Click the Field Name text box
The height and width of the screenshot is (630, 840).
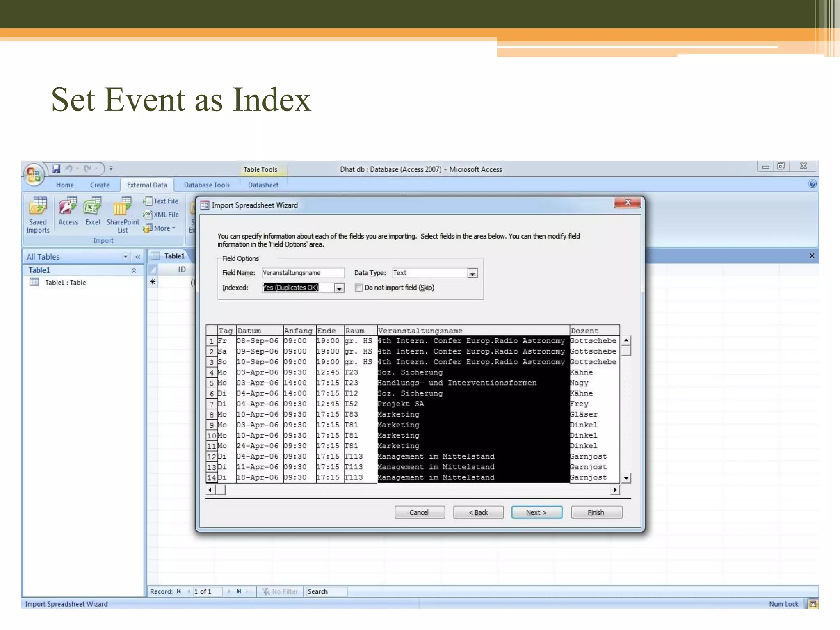pos(303,273)
